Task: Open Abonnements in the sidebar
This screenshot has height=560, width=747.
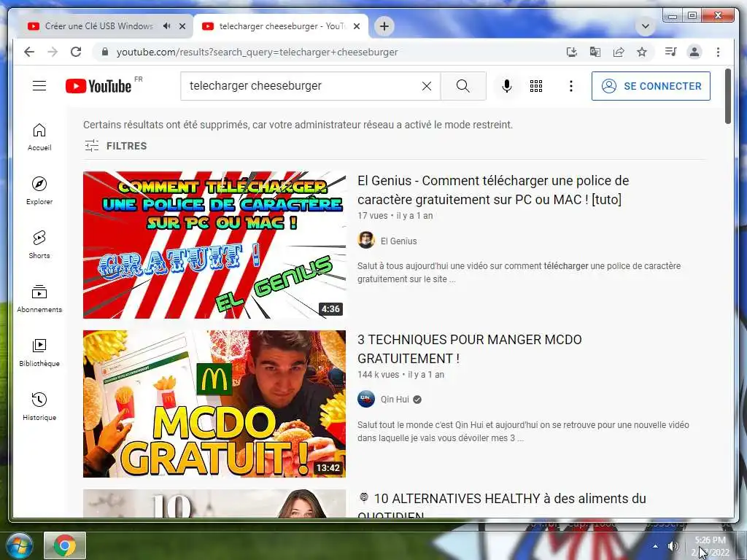Action: pos(39,298)
